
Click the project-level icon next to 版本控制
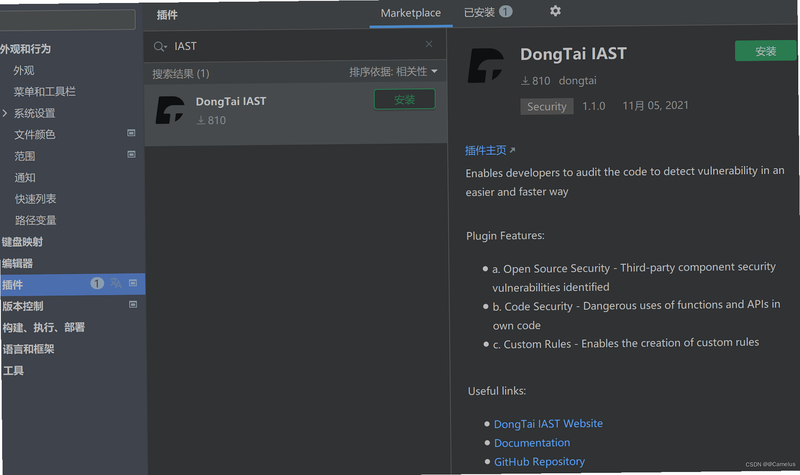[x=133, y=304]
